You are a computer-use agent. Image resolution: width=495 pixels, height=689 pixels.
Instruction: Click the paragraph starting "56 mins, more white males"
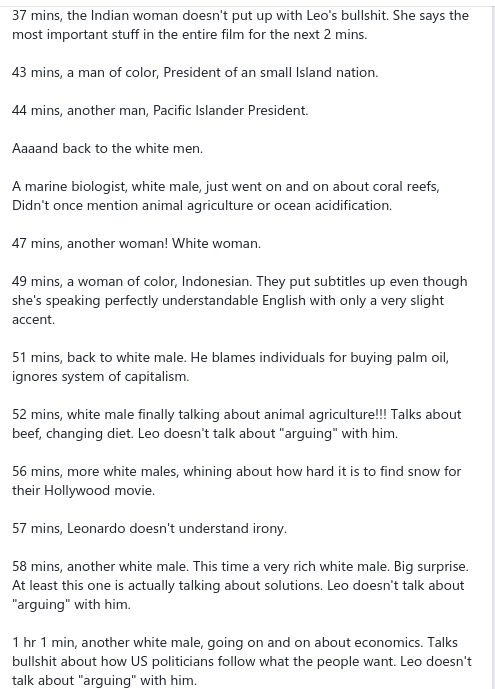236,481
